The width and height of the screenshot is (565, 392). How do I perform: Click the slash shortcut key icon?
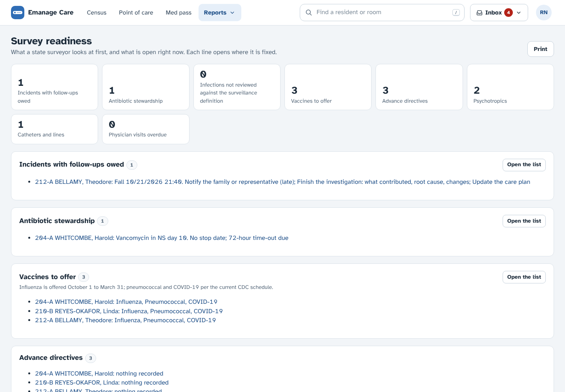pyautogui.click(x=456, y=13)
